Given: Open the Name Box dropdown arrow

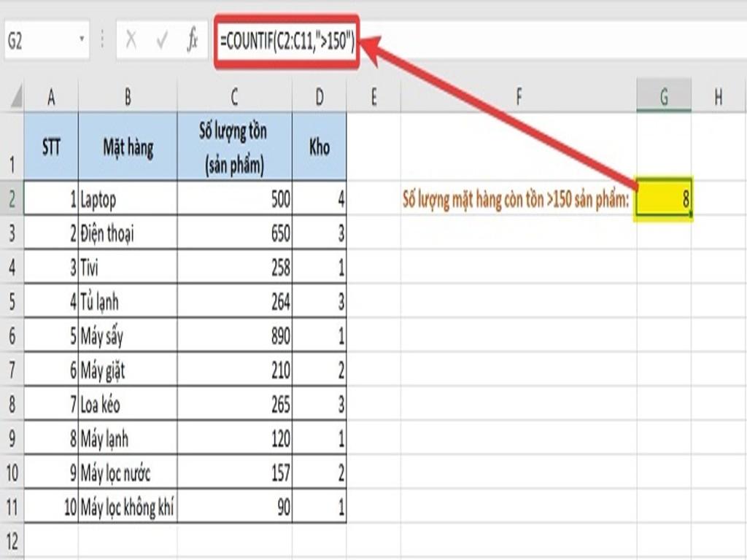Looking at the screenshot, I should (82, 41).
